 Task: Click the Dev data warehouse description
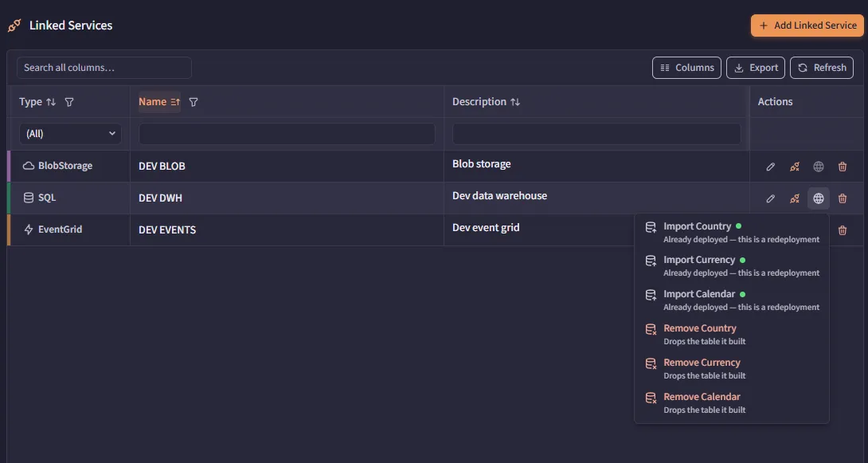coord(499,195)
